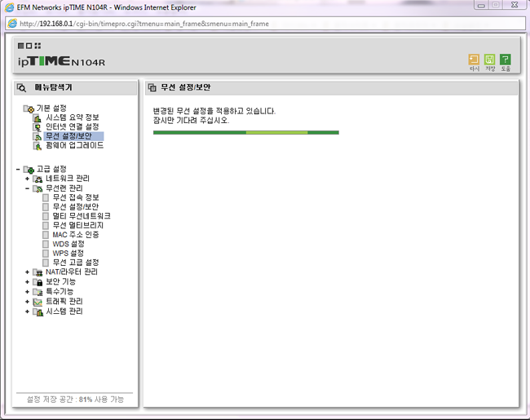This screenshot has height=420, width=530.
Task: Click the 무선랜 관리 label
Action: [x=64, y=188]
